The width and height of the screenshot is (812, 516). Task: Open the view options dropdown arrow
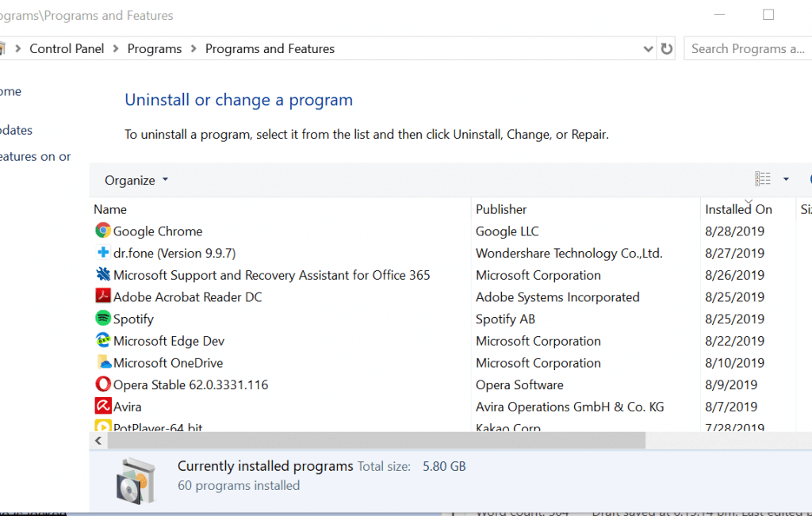point(786,179)
